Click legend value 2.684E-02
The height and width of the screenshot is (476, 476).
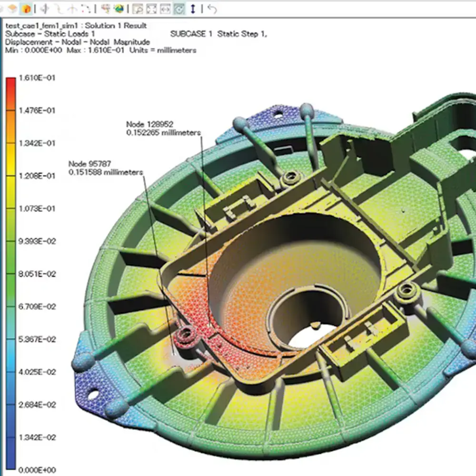[37, 405]
